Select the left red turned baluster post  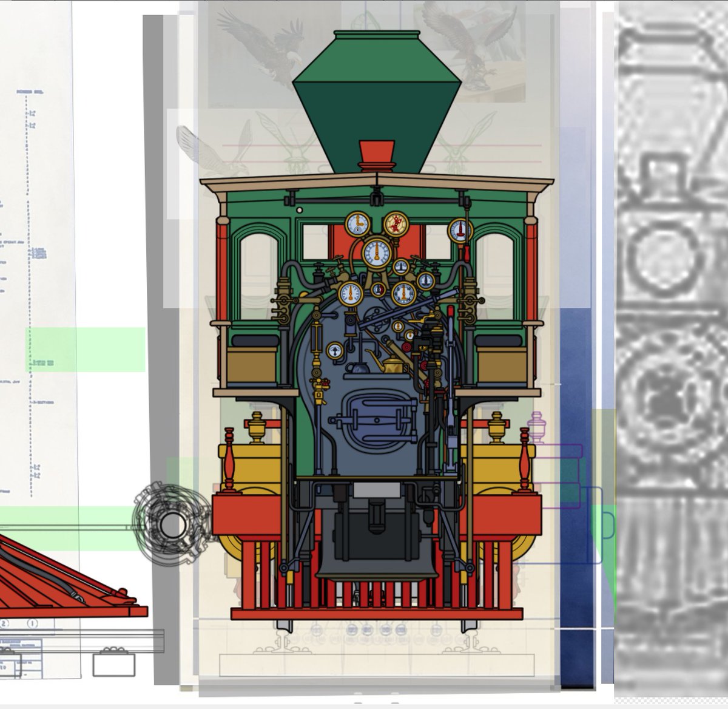click(229, 460)
